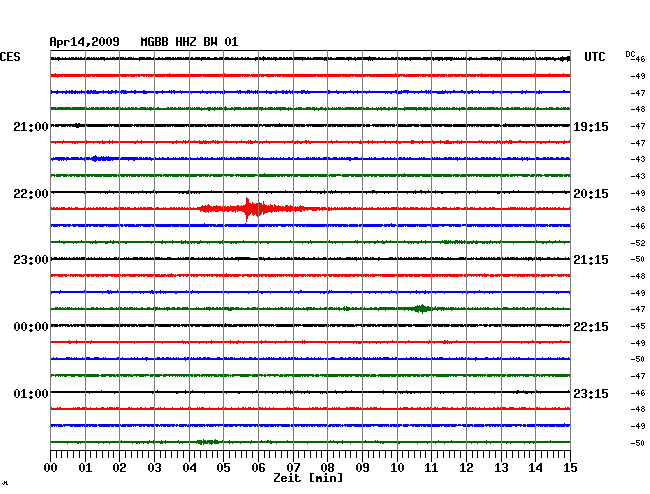650x494 pixels.
Task: Click the UTC time zone label
Action: click(594, 57)
